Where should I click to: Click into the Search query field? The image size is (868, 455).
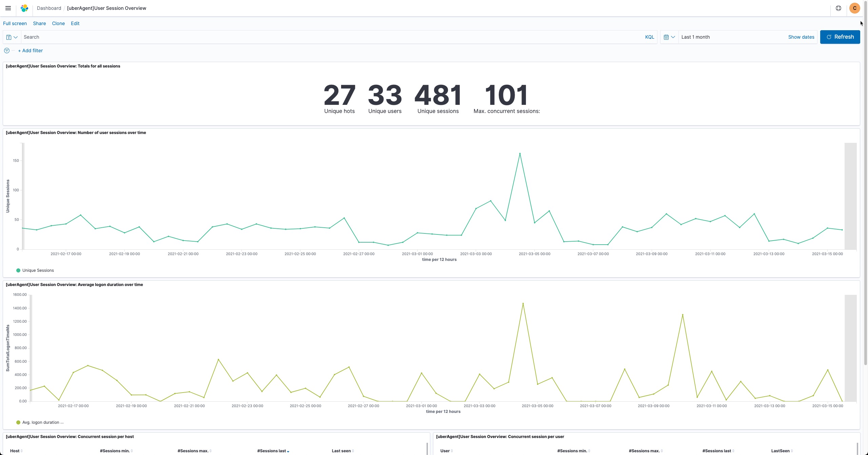[332, 37]
